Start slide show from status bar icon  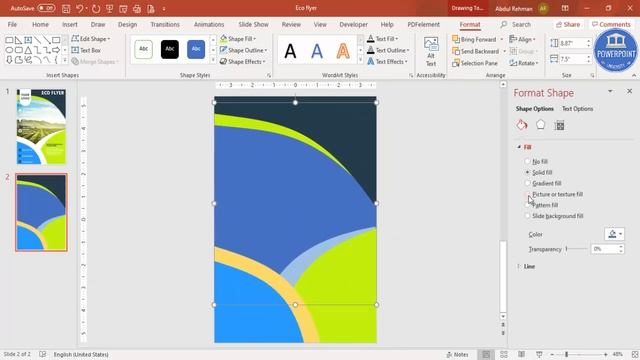pyautogui.click(x=539, y=354)
